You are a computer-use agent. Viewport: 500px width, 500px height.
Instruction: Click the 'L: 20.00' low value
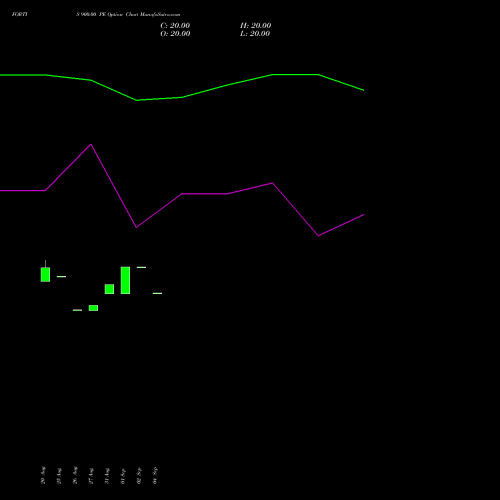tap(255, 34)
